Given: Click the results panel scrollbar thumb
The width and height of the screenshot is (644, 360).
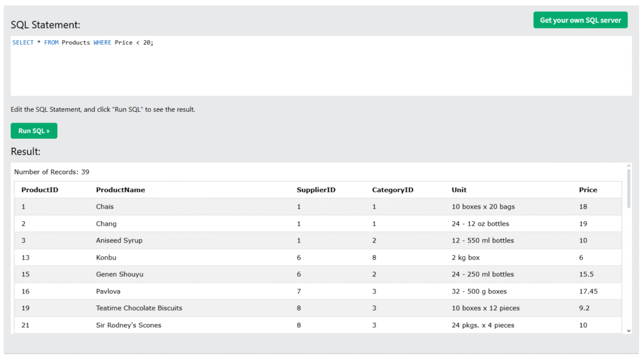Looking at the screenshot, I should click(x=628, y=188).
